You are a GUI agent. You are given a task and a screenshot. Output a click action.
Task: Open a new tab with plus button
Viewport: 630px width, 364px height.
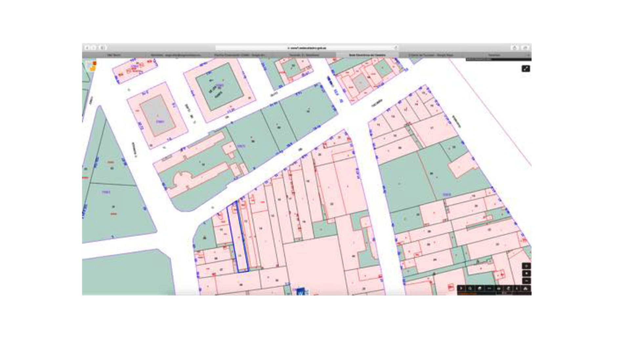tap(528, 55)
